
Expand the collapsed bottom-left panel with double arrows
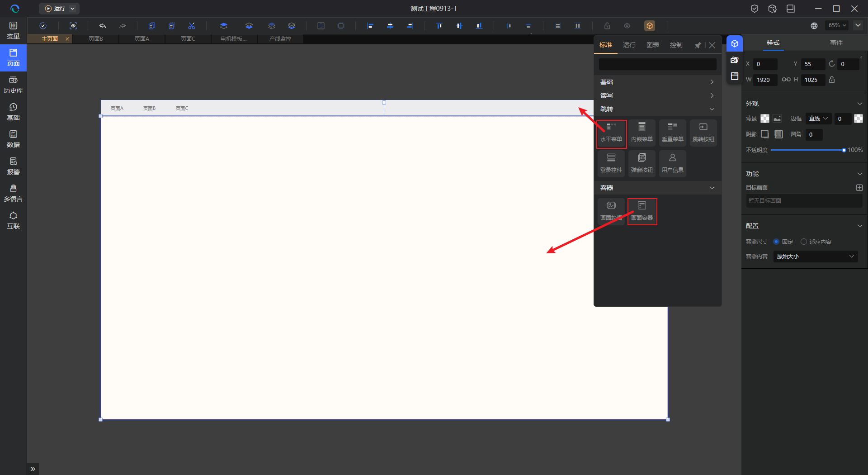tap(33, 469)
